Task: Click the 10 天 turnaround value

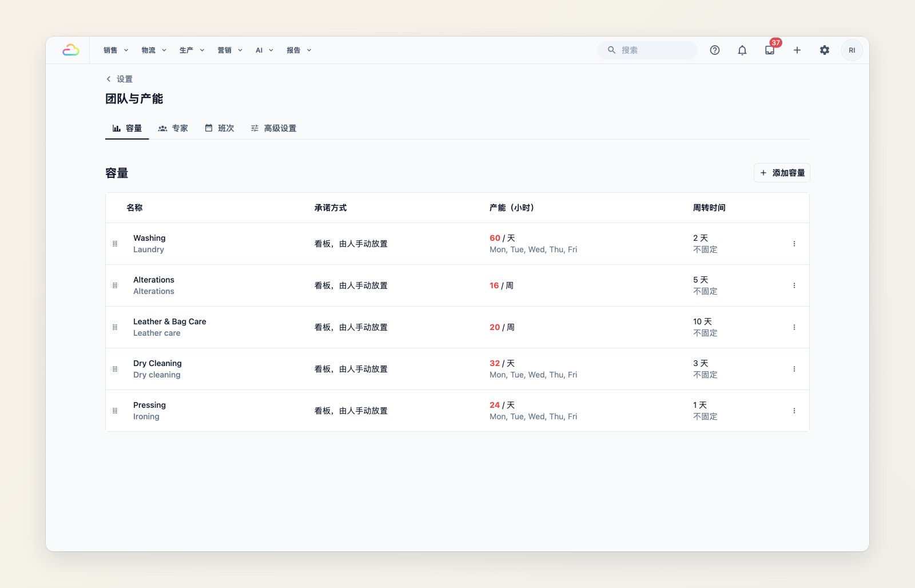Action: point(702,321)
